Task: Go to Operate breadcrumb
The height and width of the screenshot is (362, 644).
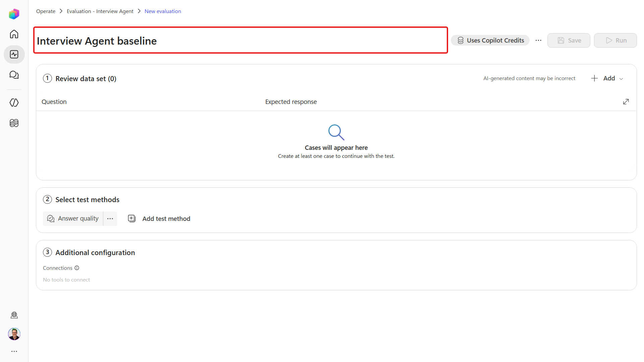Action: (x=46, y=11)
